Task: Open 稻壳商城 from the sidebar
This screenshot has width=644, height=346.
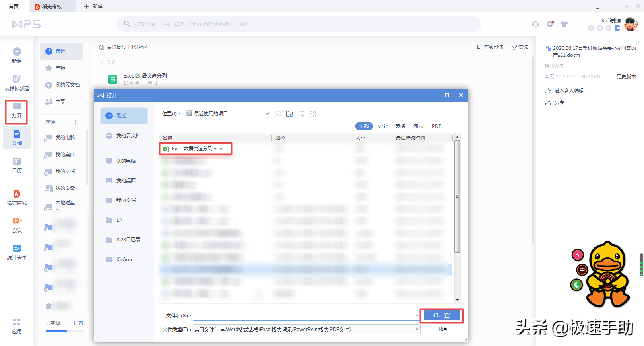Action: tap(17, 197)
